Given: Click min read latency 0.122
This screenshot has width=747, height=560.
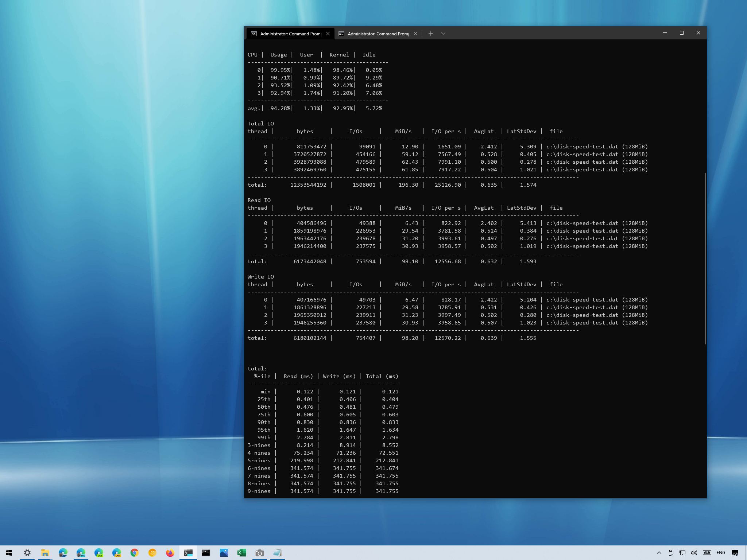Looking at the screenshot, I should [x=305, y=392].
